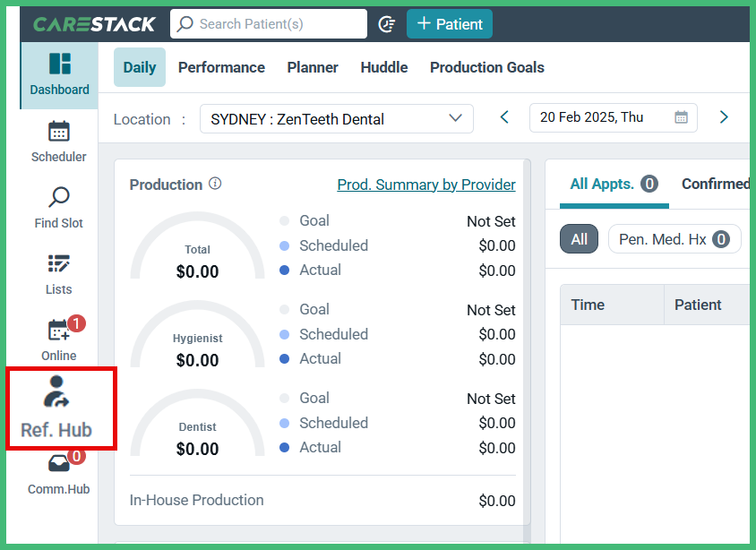Click the Search Patient(s) field
Screen dimensions: 756x550
[x=268, y=24]
